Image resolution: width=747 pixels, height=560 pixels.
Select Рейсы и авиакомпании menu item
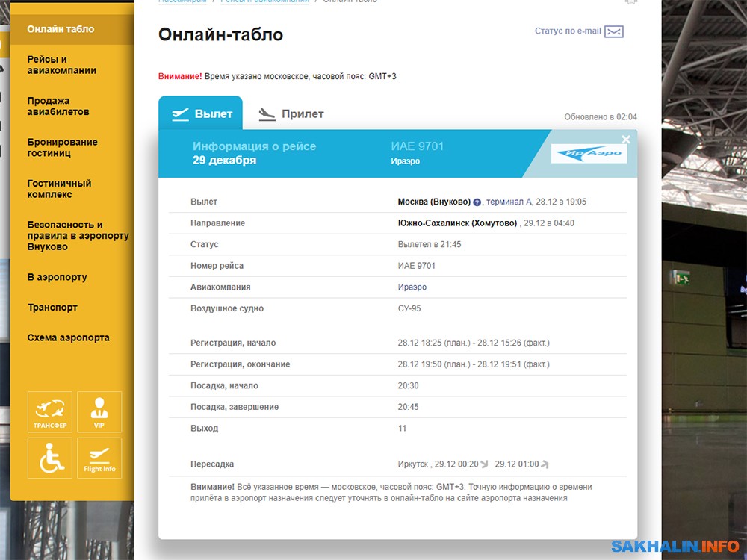(x=61, y=65)
